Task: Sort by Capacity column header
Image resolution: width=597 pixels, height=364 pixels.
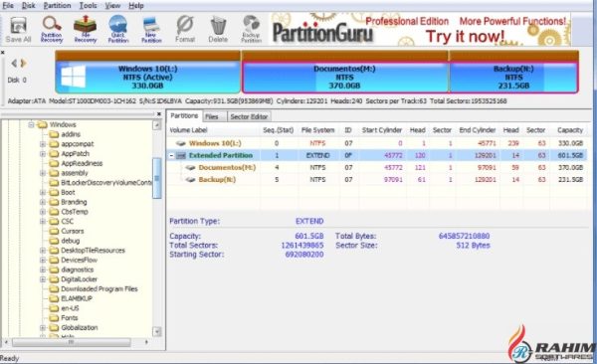Action: (570, 130)
